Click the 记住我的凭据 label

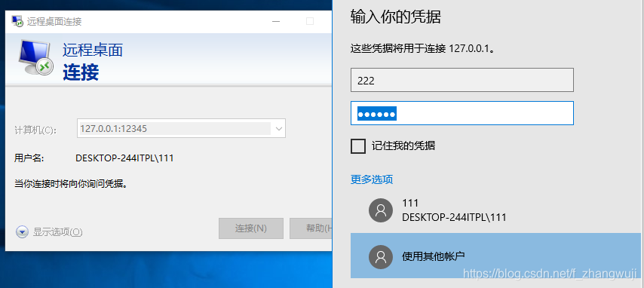[403, 146]
